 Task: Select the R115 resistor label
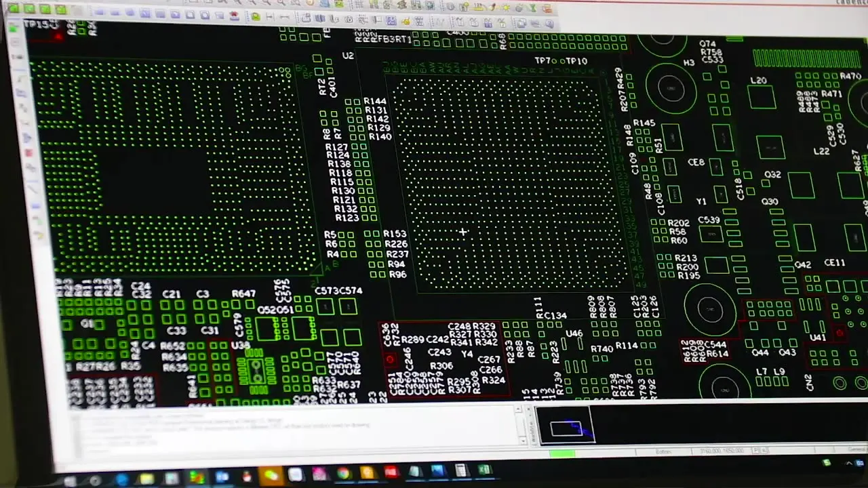click(x=342, y=182)
